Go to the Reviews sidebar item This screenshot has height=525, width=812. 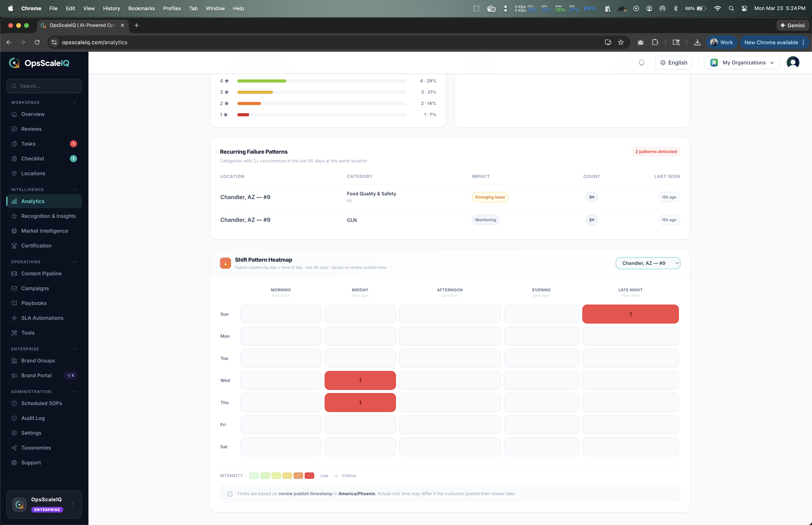pyautogui.click(x=31, y=129)
